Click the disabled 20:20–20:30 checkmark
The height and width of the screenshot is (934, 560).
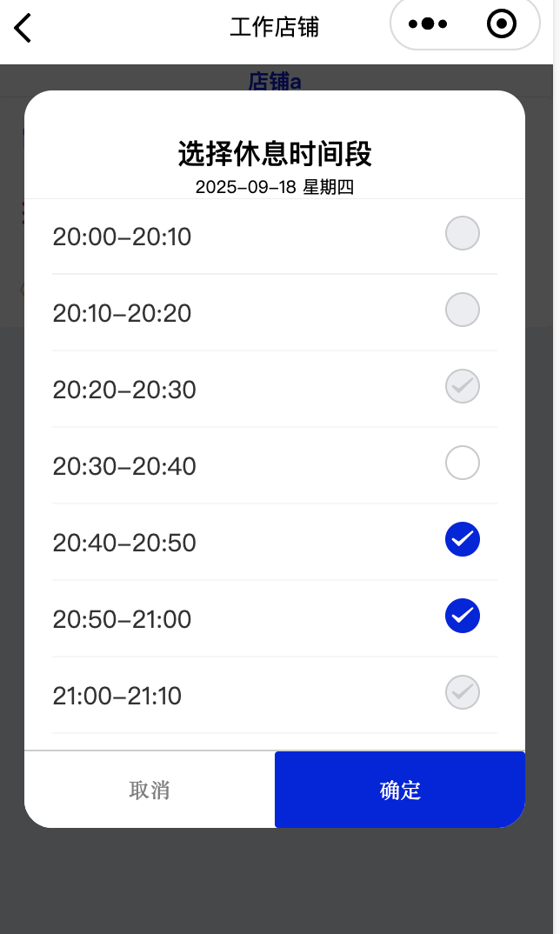tap(462, 386)
